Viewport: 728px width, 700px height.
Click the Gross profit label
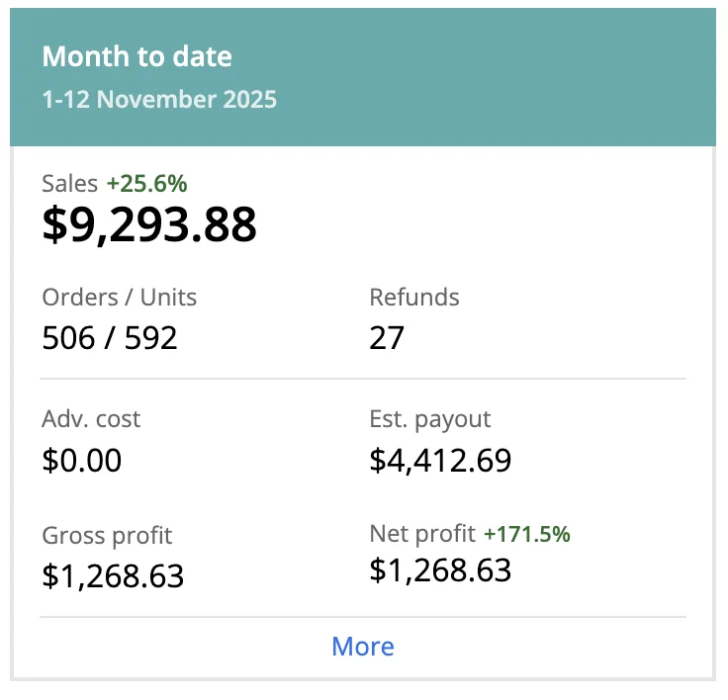107,536
